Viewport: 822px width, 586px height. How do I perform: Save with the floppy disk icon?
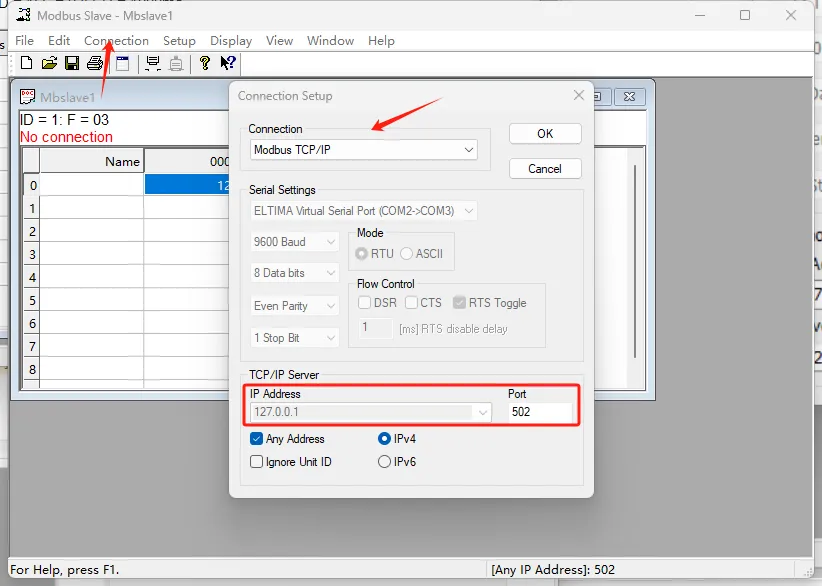pos(72,63)
